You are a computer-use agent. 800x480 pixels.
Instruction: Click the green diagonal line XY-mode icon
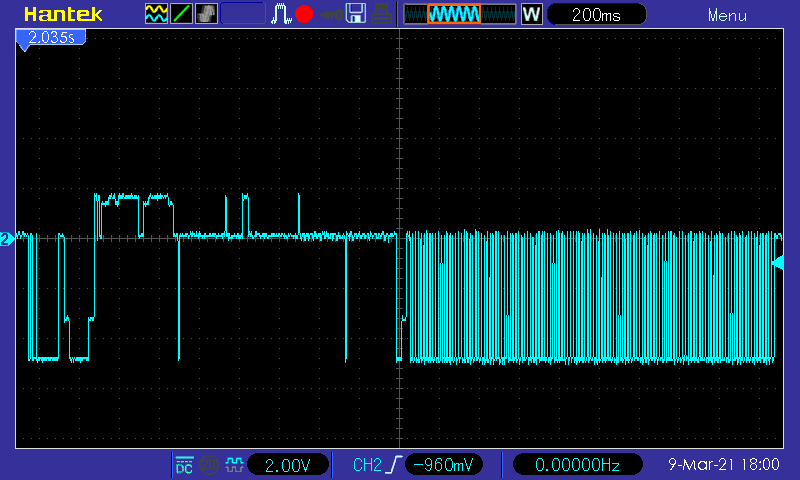pos(181,14)
